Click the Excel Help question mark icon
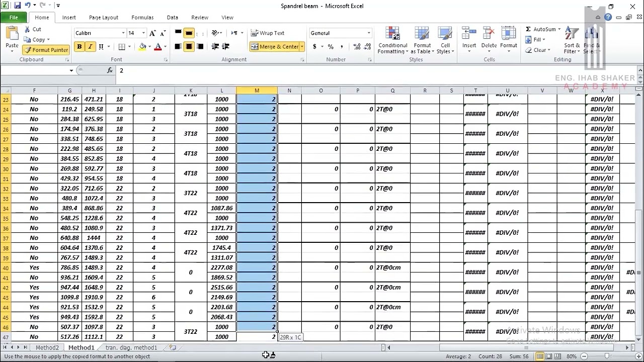 click(x=608, y=17)
